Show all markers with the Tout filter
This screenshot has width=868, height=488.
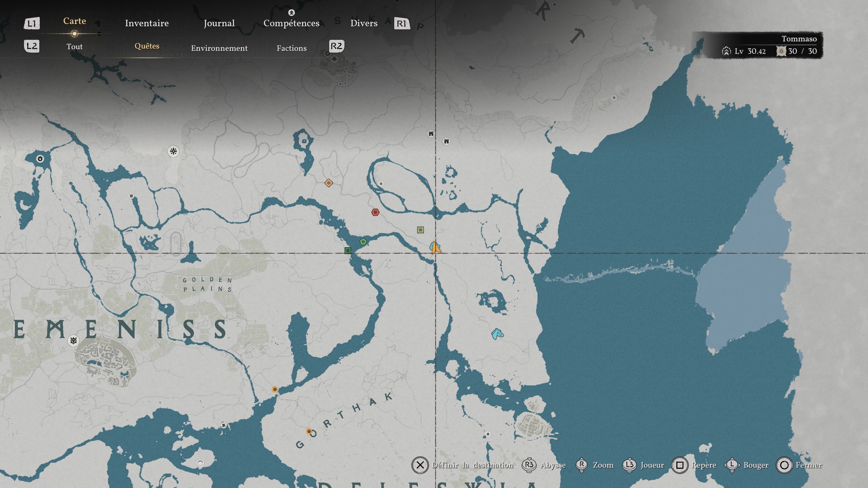pyautogui.click(x=74, y=47)
